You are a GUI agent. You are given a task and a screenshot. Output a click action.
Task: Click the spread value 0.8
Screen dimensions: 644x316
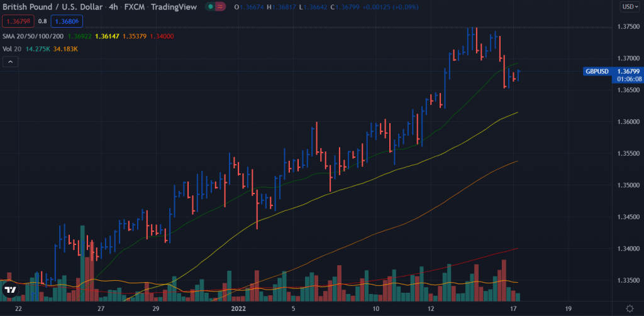pos(42,21)
